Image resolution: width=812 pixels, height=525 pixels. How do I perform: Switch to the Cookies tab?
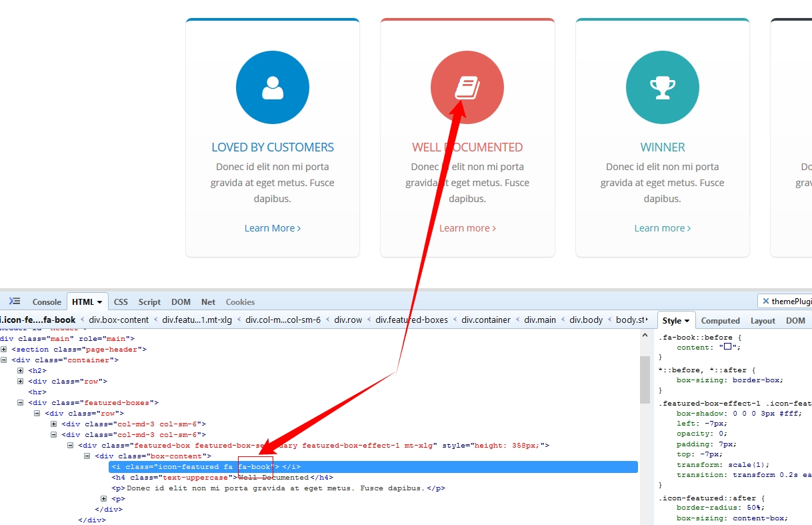pyautogui.click(x=240, y=302)
